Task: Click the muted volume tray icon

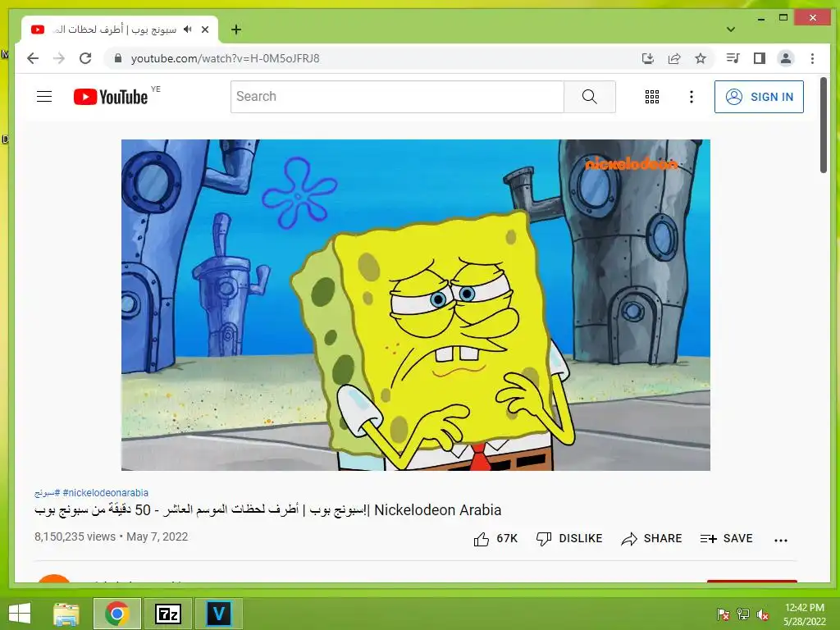Action: [763, 614]
